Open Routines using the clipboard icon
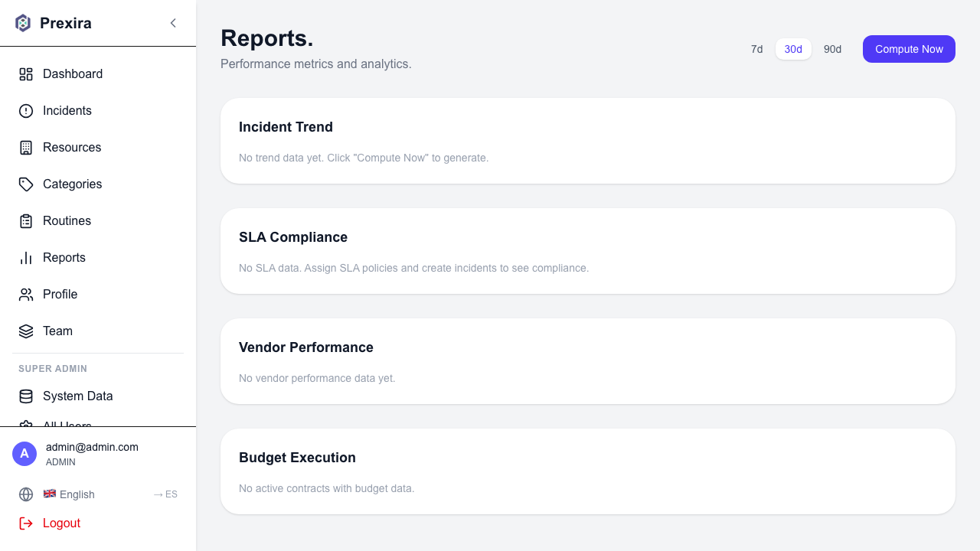This screenshot has width=980, height=551. 25,220
